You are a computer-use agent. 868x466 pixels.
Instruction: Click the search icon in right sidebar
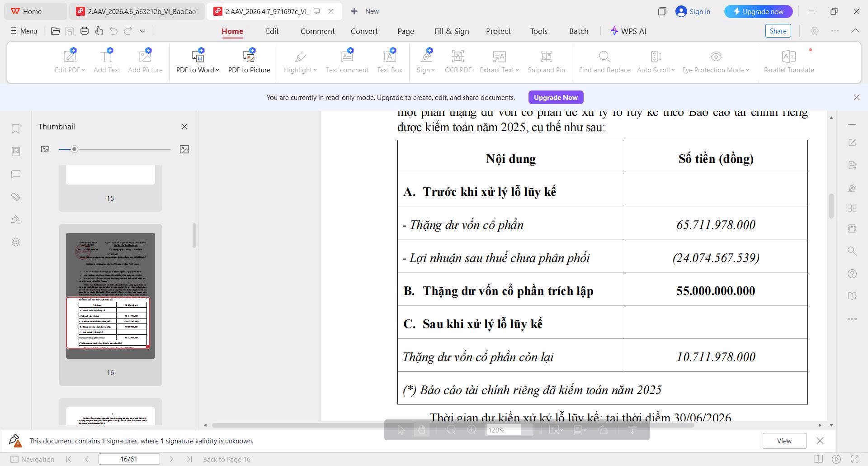pyautogui.click(x=852, y=251)
